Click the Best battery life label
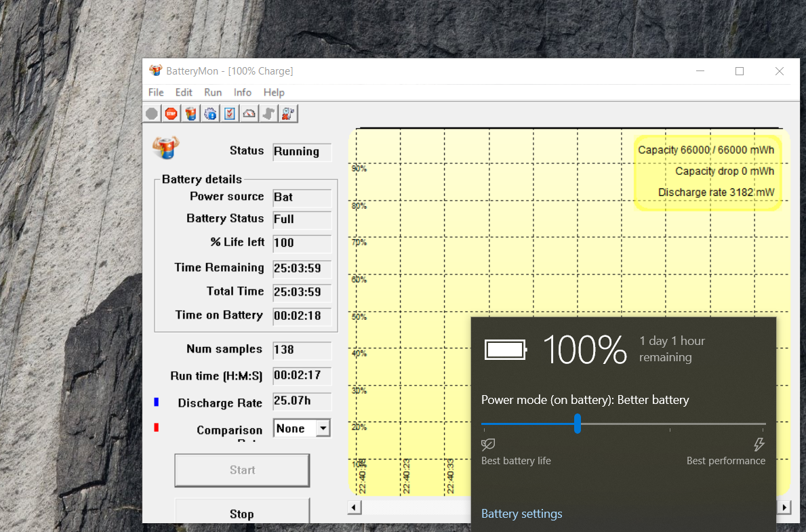The height and width of the screenshot is (532, 806). pyautogui.click(x=516, y=461)
